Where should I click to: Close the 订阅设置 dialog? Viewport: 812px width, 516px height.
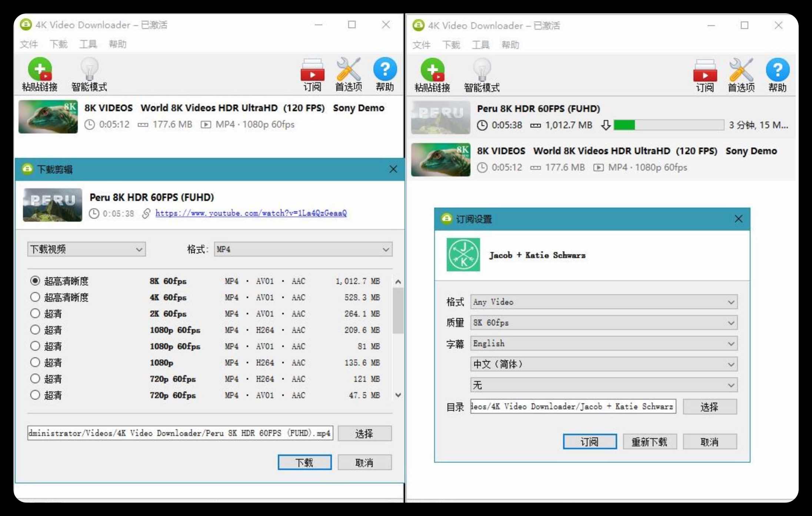pyautogui.click(x=738, y=219)
